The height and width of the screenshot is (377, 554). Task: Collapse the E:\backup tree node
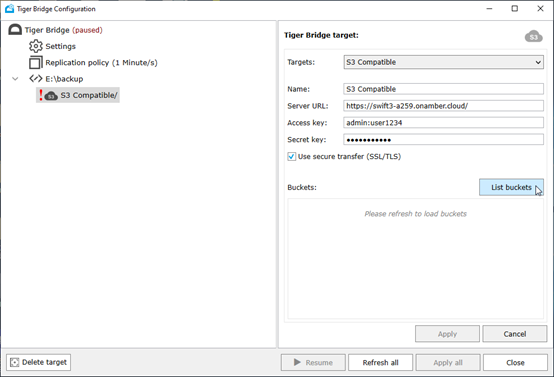[x=15, y=78]
